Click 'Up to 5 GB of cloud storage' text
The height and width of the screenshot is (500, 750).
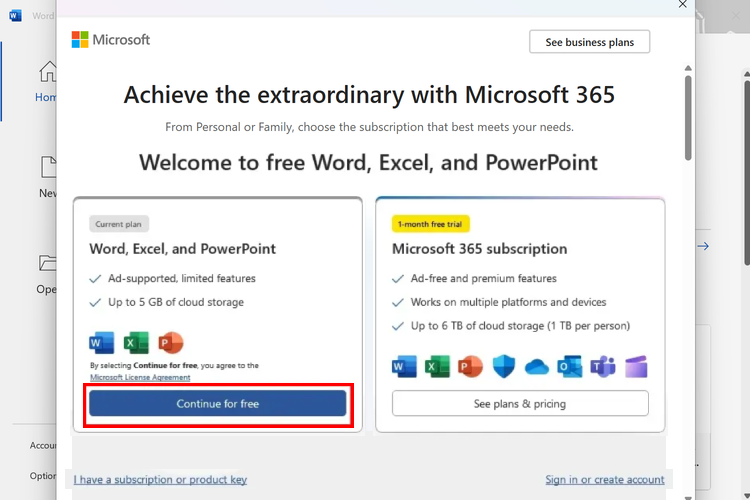(x=176, y=302)
